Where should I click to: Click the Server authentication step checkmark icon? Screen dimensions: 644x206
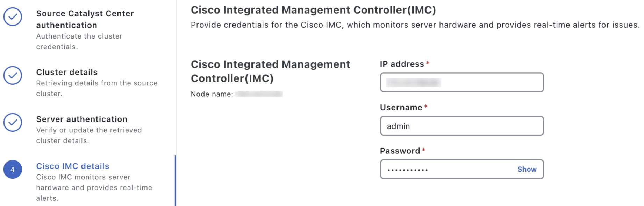click(x=13, y=122)
